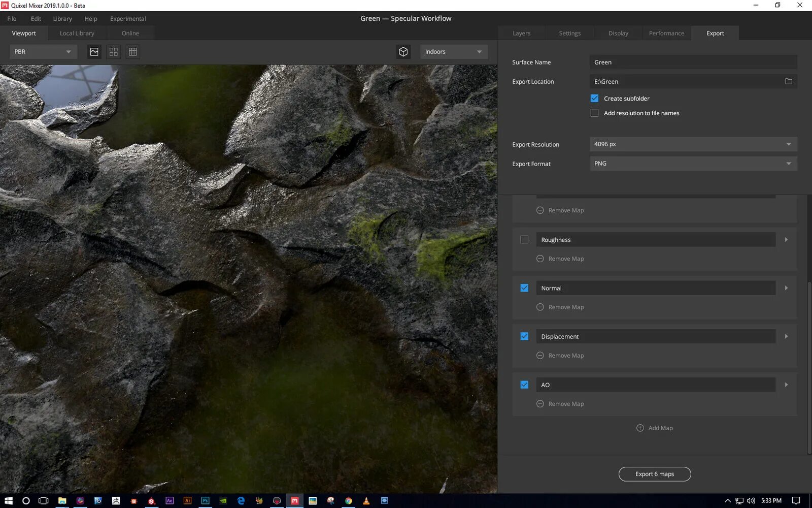Switch to the Layers tab
Image resolution: width=812 pixels, height=508 pixels.
(x=521, y=34)
